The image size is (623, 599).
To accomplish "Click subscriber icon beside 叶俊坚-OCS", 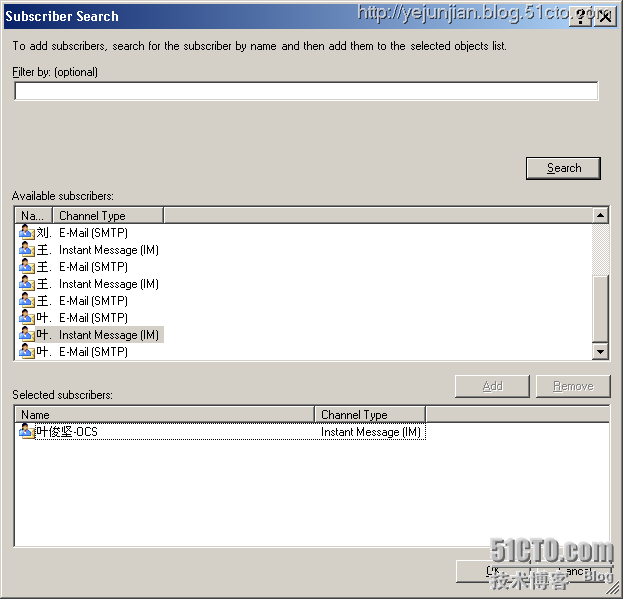I will [27, 431].
